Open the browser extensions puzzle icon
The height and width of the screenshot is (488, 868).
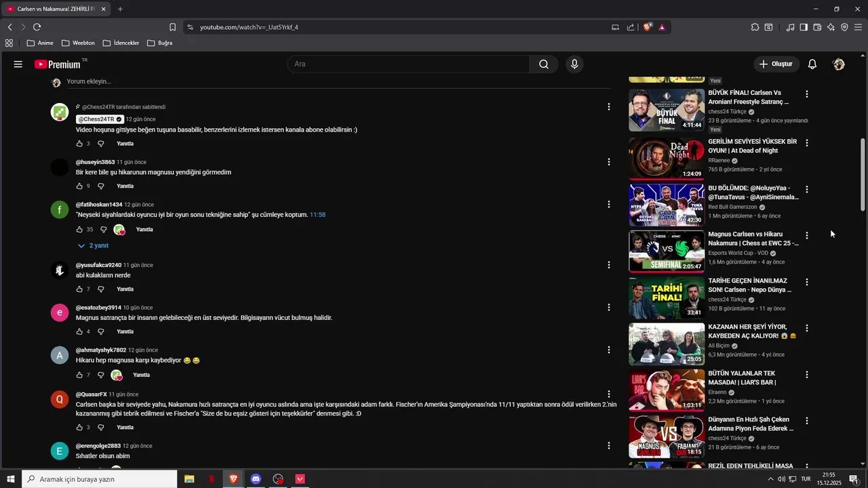click(755, 27)
